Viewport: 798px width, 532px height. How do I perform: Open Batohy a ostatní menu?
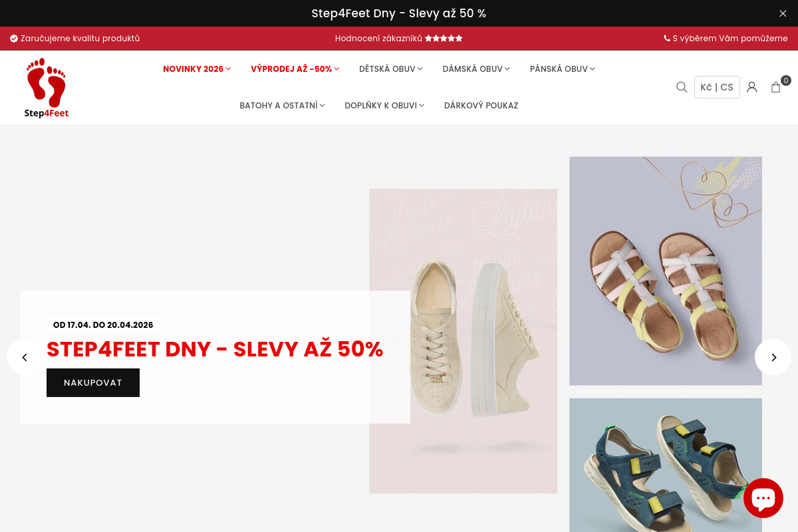pyautogui.click(x=282, y=105)
